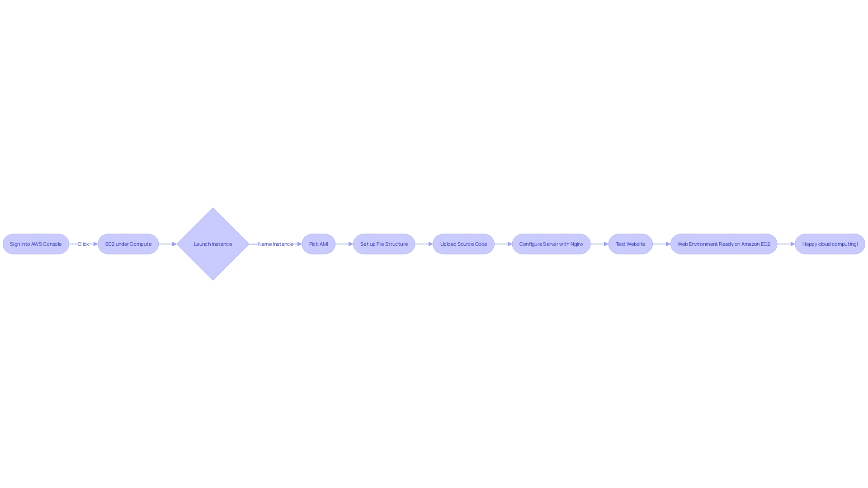The width and height of the screenshot is (868, 488).
Task: Click the Name Instance connector label
Action: pos(275,244)
